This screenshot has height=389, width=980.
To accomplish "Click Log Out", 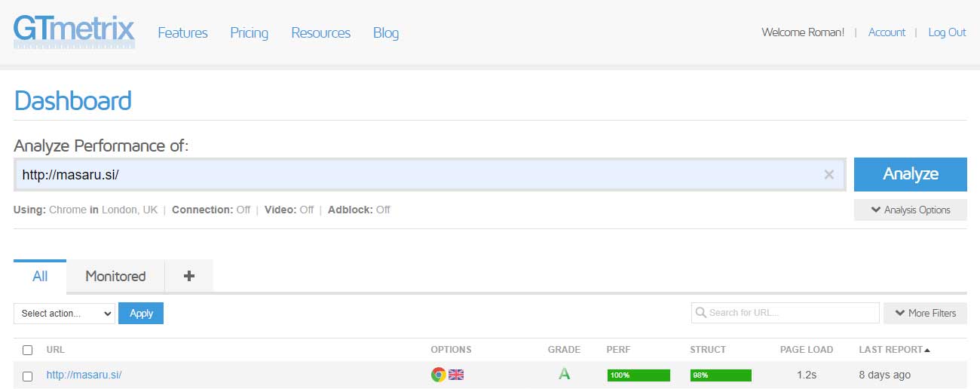I will (947, 32).
